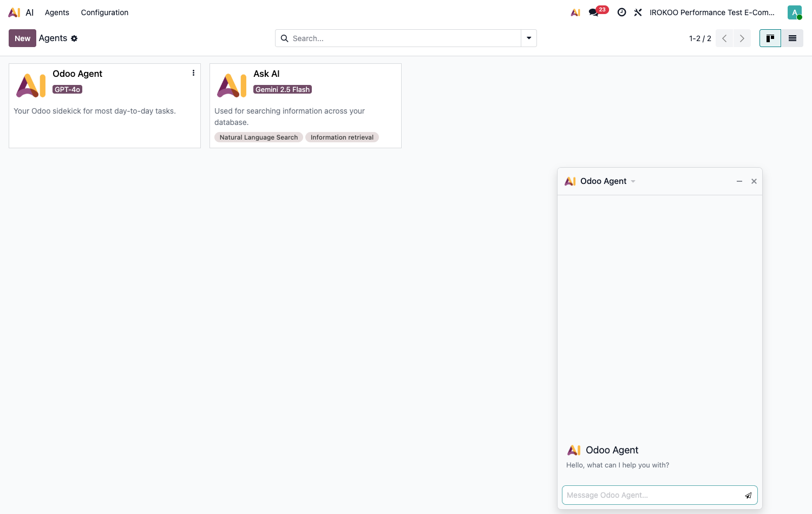The image size is (812, 514).
Task: Open the activities clock icon
Action: coord(622,12)
